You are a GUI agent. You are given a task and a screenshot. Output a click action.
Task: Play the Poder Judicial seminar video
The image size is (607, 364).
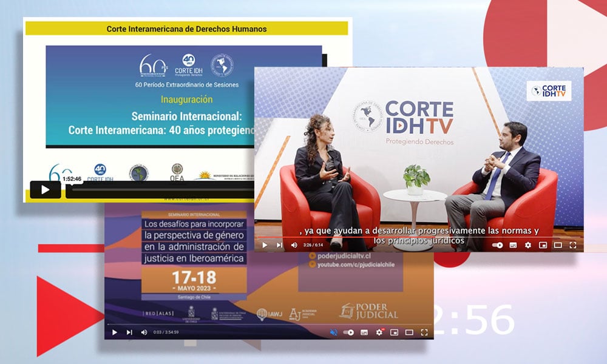tap(115, 332)
